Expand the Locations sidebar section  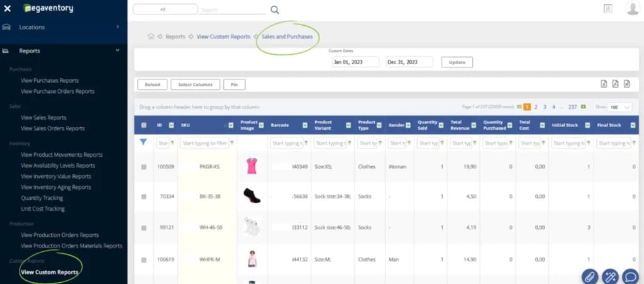64,27
